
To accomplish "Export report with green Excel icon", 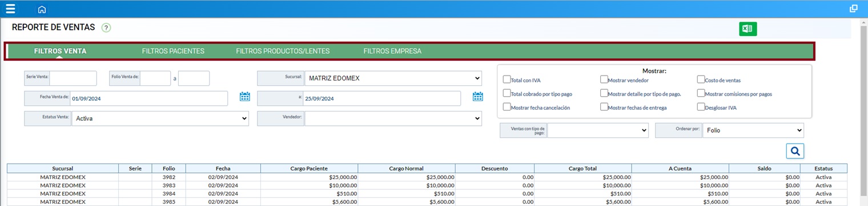I will tap(748, 29).
